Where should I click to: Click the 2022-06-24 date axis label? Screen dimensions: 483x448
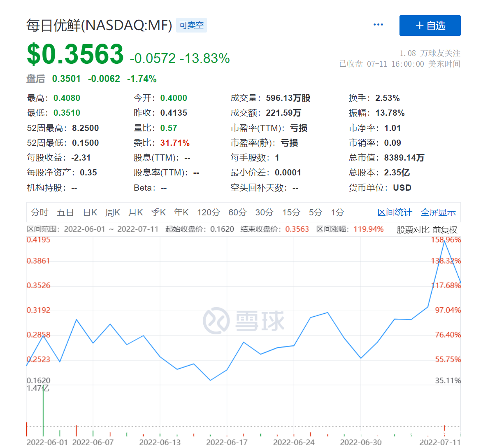pos(294,442)
